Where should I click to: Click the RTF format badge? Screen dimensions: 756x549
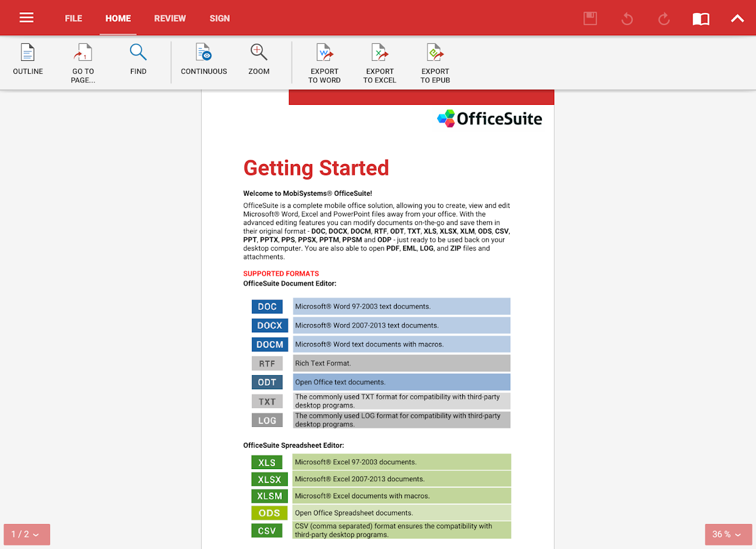(267, 364)
